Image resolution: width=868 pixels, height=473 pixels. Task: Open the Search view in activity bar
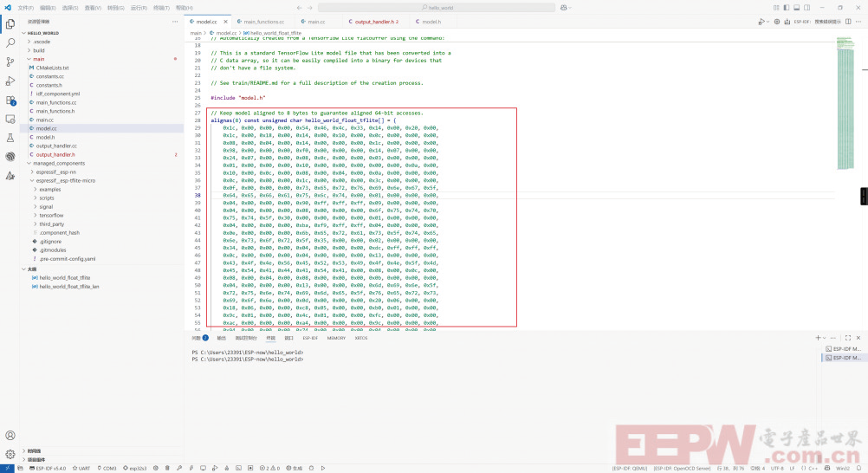(x=10, y=42)
